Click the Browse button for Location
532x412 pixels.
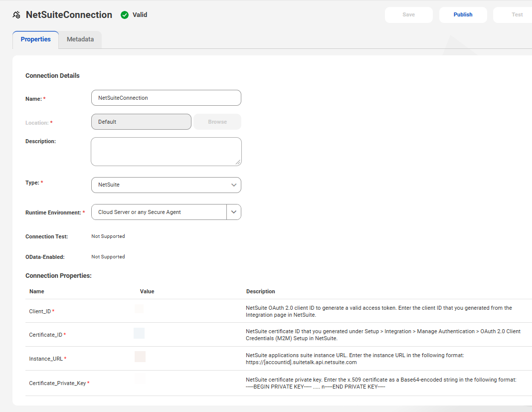point(217,122)
